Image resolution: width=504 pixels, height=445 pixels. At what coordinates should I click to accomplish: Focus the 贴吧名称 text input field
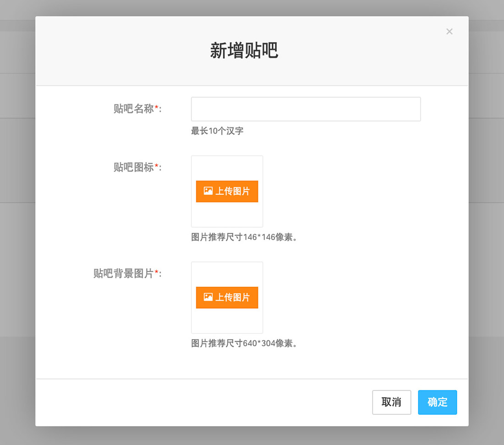(306, 109)
